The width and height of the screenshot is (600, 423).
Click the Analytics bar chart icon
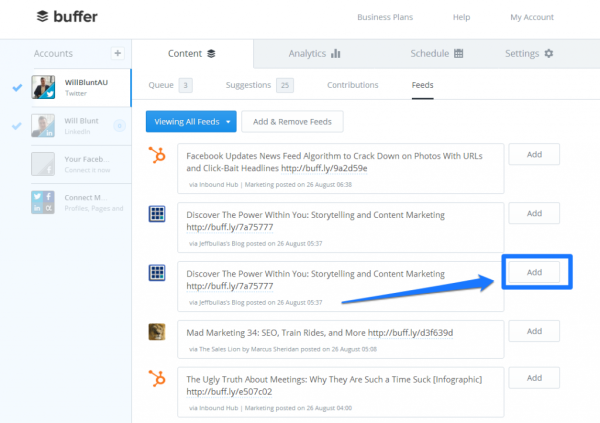click(x=336, y=53)
